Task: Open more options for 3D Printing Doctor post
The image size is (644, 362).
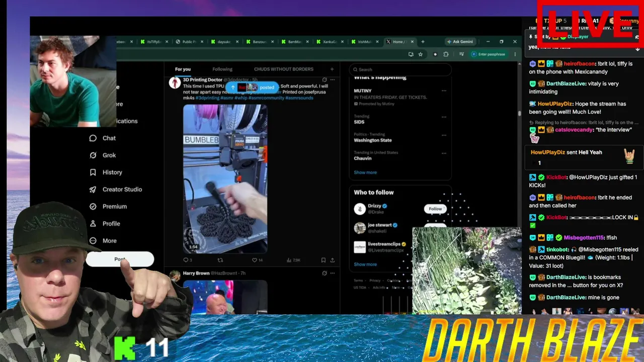Action: [332, 79]
